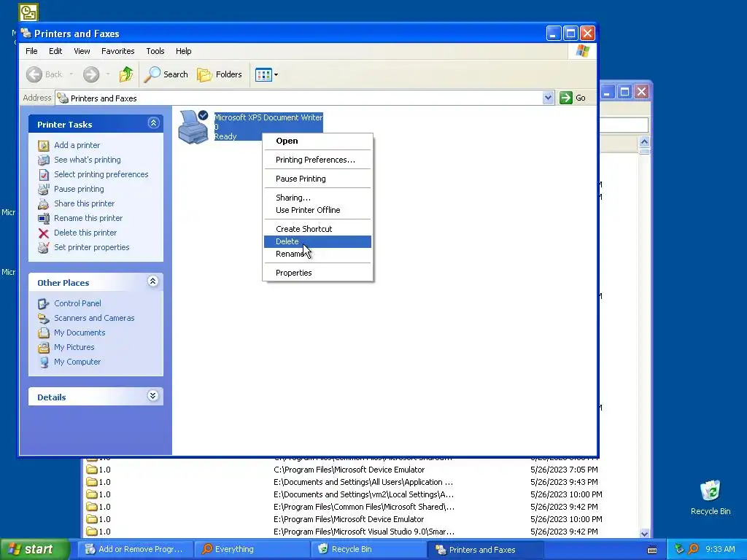Click the desktop icon at top-left corner
Image resolution: width=747 pixels, height=560 pixels.
pyautogui.click(x=28, y=12)
